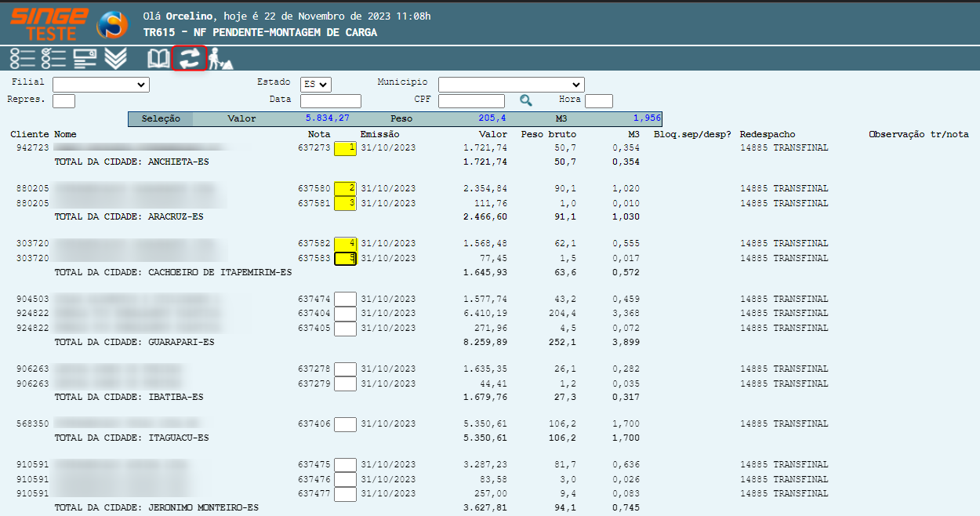Click sequence box for nota 637273
The height and width of the screenshot is (516, 980).
[x=345, y=148]
